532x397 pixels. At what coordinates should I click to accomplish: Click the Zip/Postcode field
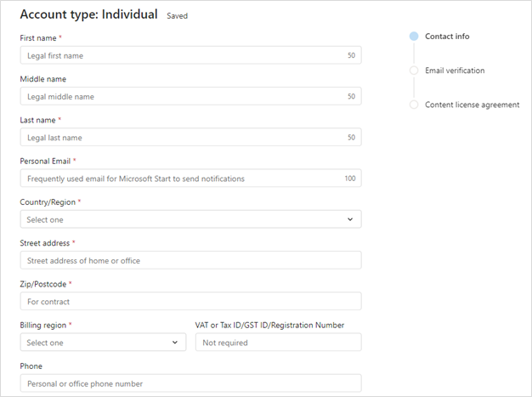[190, 302]
